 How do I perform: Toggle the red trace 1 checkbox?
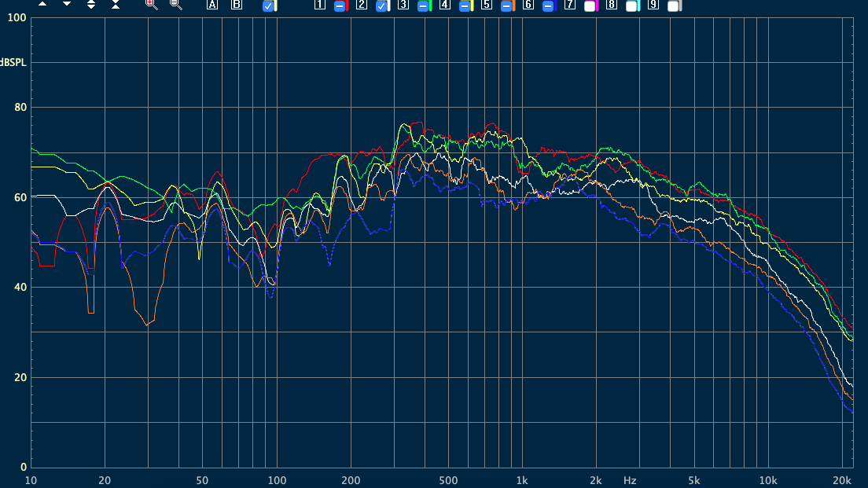(340, 6)
